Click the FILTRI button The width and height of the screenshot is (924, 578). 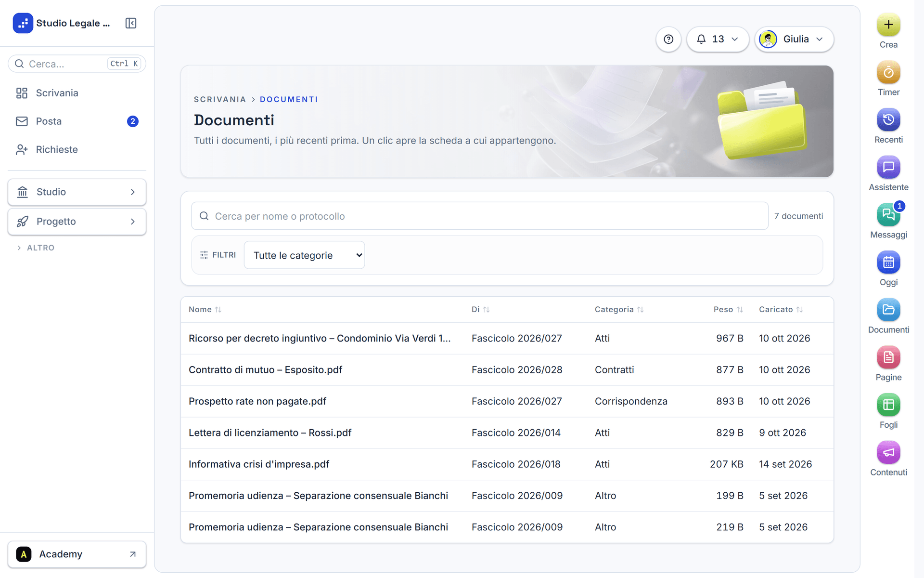pyautogui.click(x=218, y=255)
